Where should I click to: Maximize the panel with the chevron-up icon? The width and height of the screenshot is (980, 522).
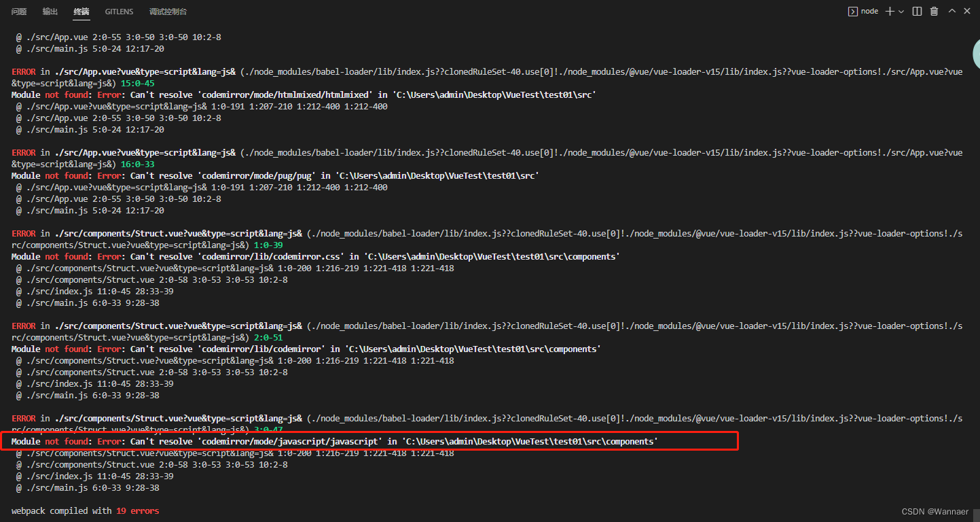point(951,11)
